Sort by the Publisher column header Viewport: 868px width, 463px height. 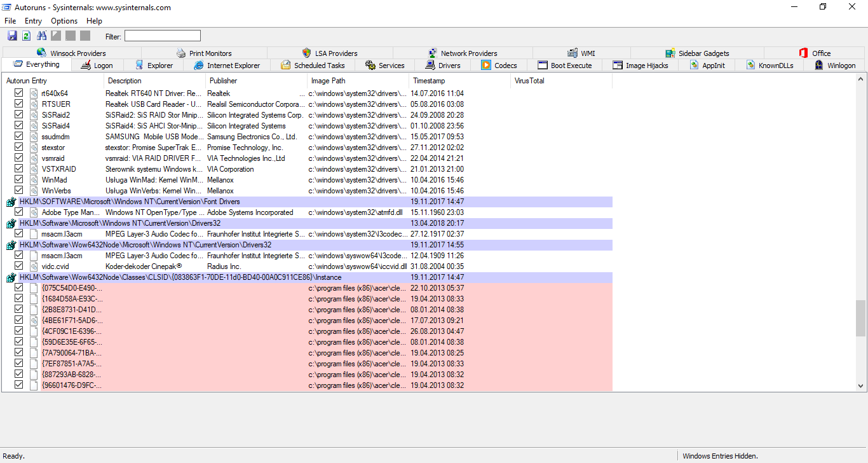pyautogui.click(x=257, y=81)
